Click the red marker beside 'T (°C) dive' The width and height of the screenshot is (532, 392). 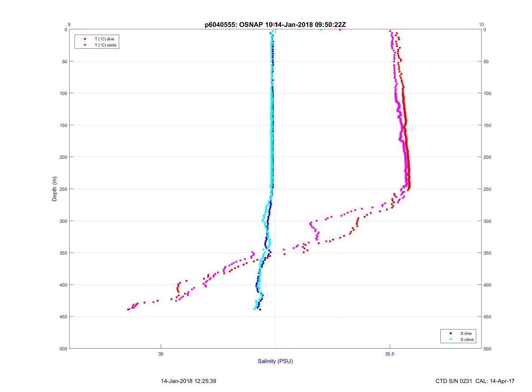85,39
